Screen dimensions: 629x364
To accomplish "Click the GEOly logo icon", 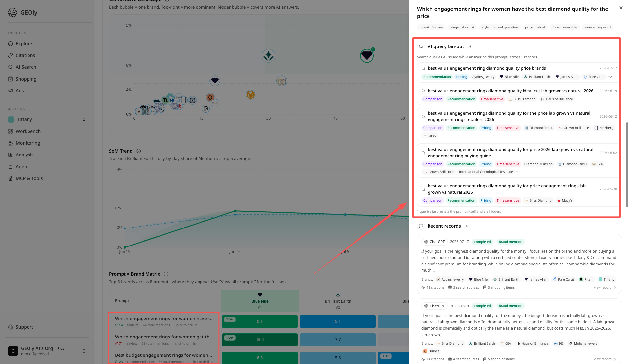I will [12, 12].
